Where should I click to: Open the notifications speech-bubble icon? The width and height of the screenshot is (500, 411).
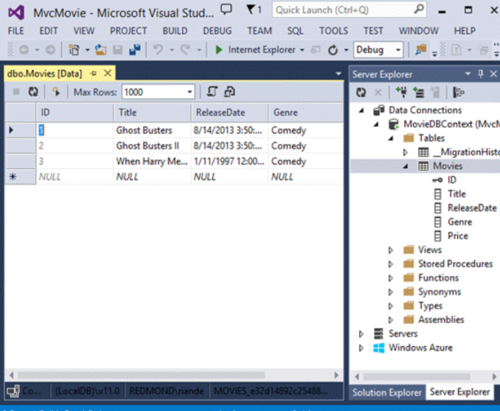pyautogui.click(x=226, y=9)
